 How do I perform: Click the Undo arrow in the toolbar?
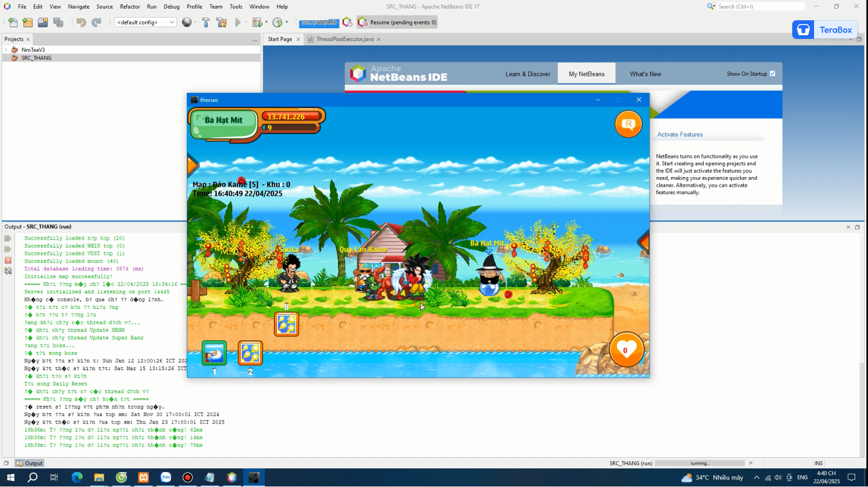click(81, 22)
